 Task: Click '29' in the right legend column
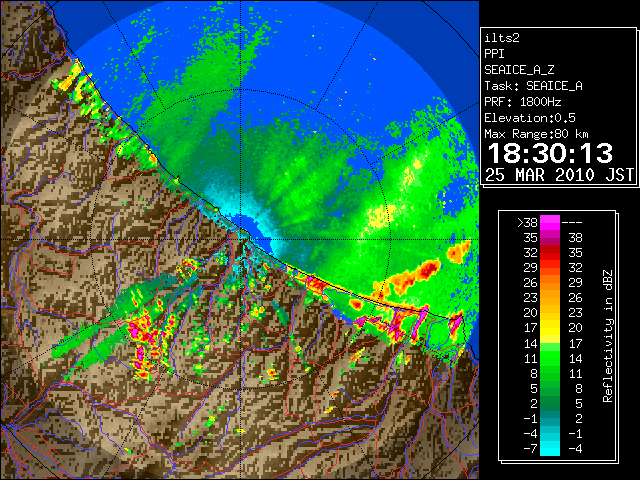pos(576,283)
